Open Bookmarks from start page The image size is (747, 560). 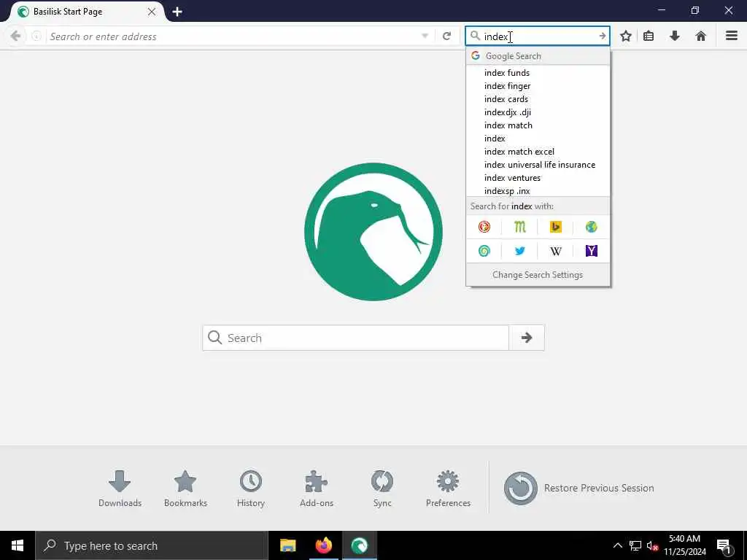(185, 488)
